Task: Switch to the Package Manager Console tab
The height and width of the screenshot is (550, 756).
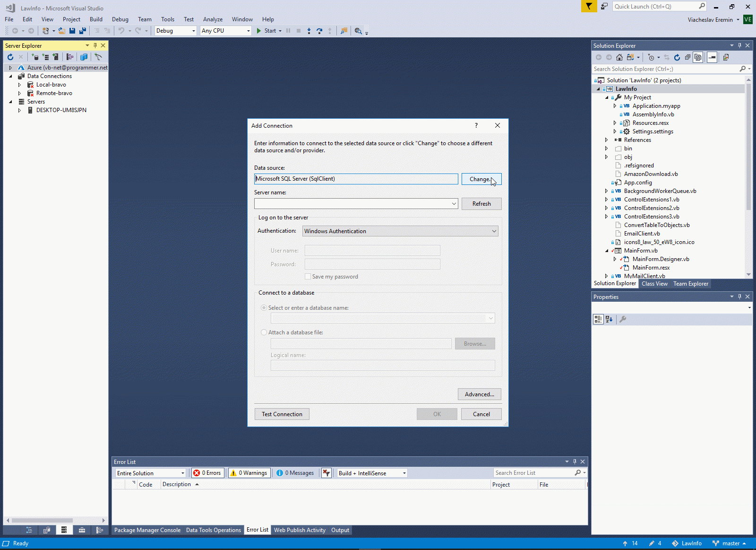Action: pyautogui.click(x=147, y=530)
